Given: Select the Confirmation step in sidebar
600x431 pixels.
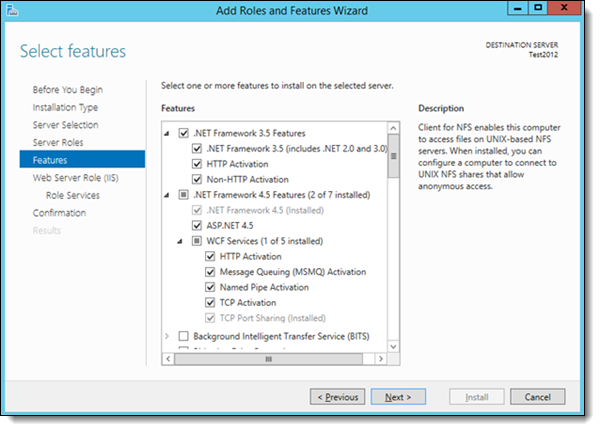Looking at the screenshot, I should [59, 213].
